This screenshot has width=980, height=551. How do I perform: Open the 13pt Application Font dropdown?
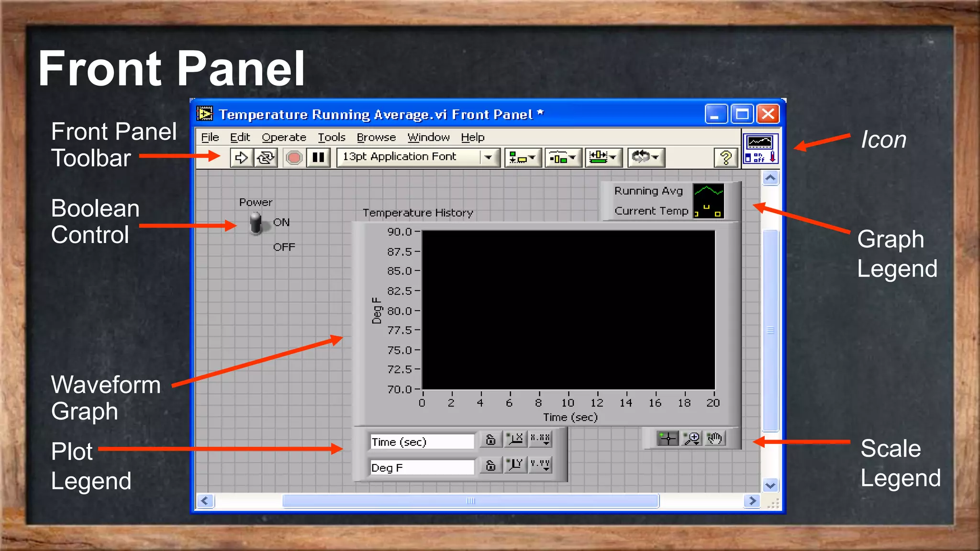pos(418,157)
